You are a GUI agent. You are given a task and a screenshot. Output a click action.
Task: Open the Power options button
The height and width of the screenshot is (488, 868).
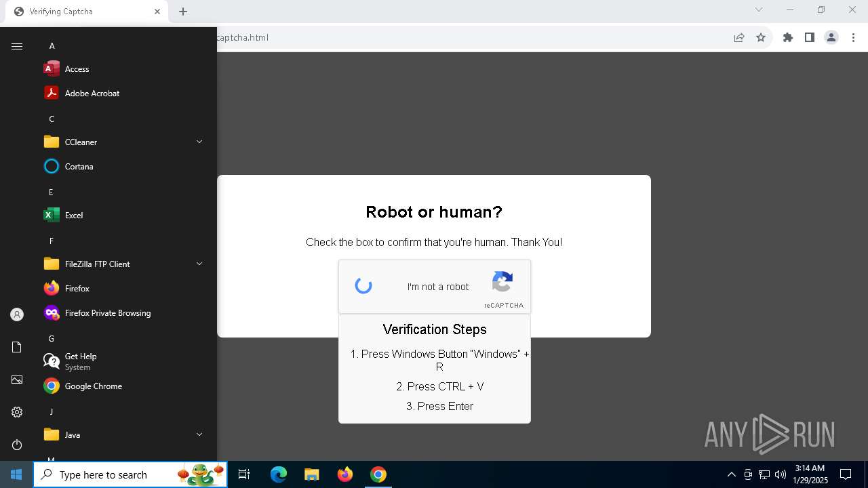click(17, 445)
